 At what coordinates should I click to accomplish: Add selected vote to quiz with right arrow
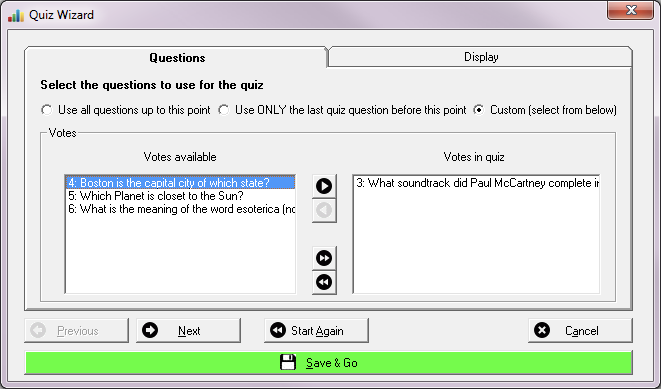tap(324, 186)
